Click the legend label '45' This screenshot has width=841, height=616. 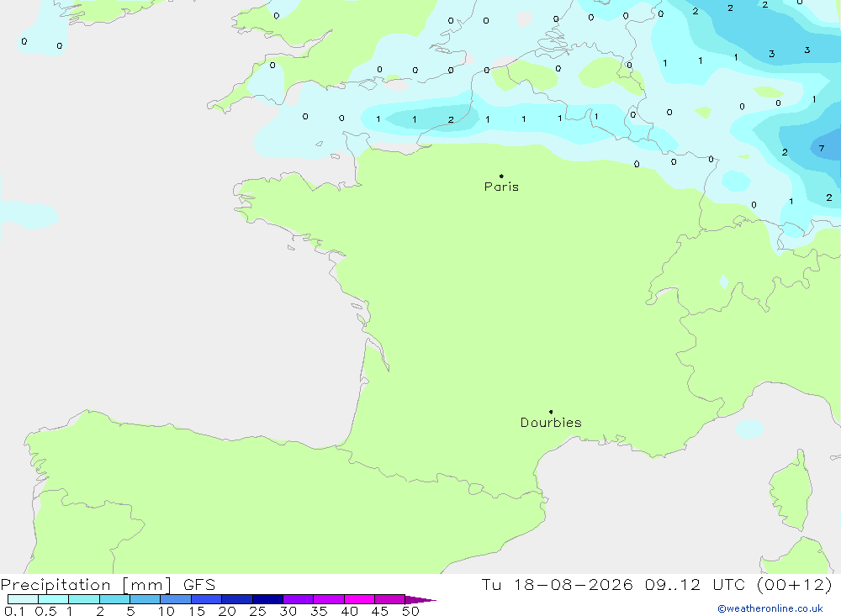[380, 611]
